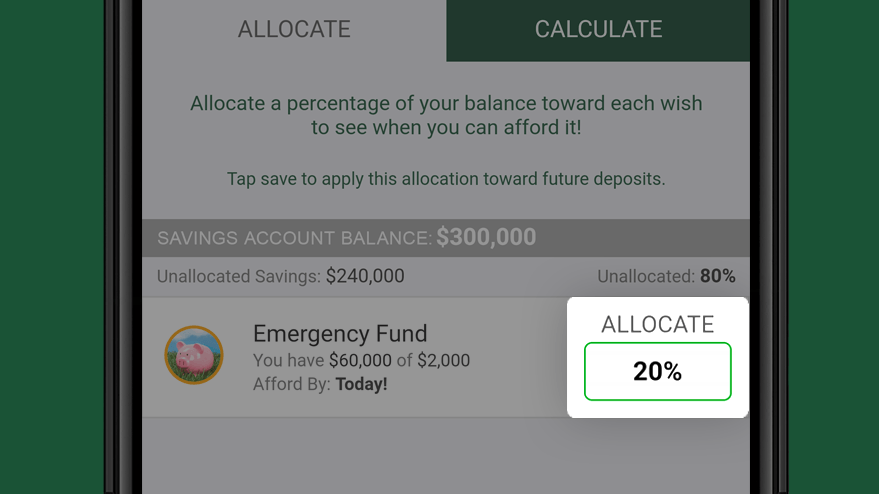Tap the 'Afford By: Today!' text

pyautogui.click(x=320, y=384)
